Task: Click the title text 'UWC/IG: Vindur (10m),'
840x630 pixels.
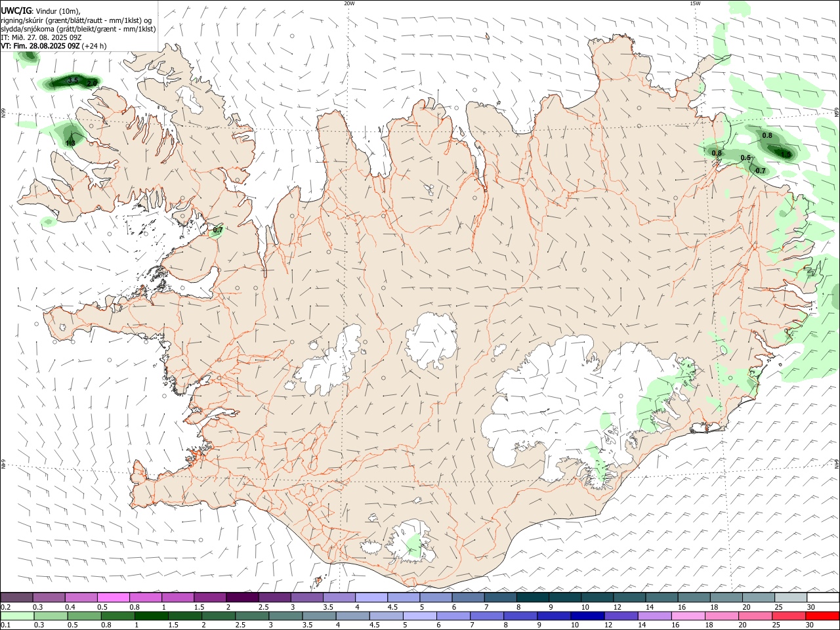Action: pyautogui.click(x=40, y=10)
